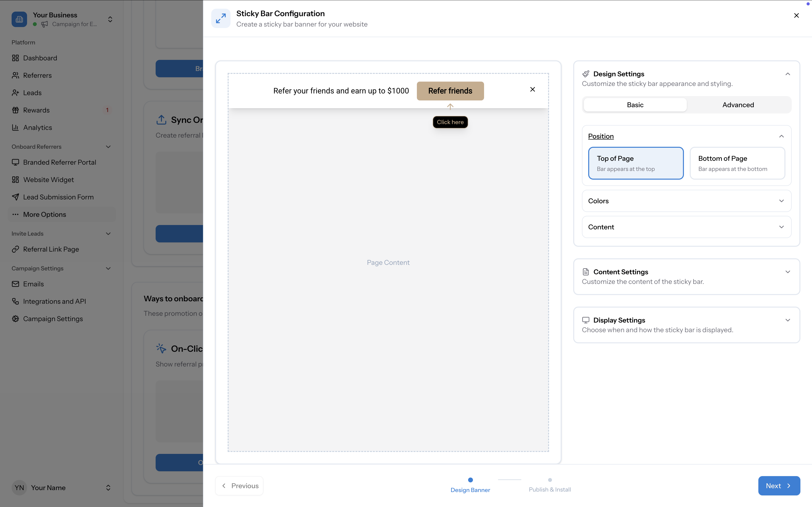This screenshot has width=812, height=507.
Task: Click the Campaign Settings gear icon
Action: coord(15,319)
